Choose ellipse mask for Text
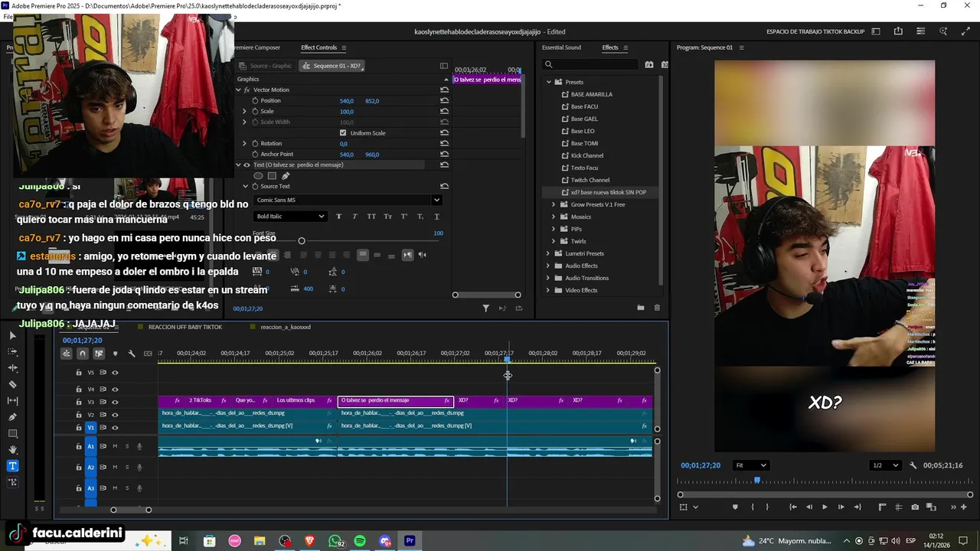The height and width of the screenshot is (551, 980). pos(258,176)
